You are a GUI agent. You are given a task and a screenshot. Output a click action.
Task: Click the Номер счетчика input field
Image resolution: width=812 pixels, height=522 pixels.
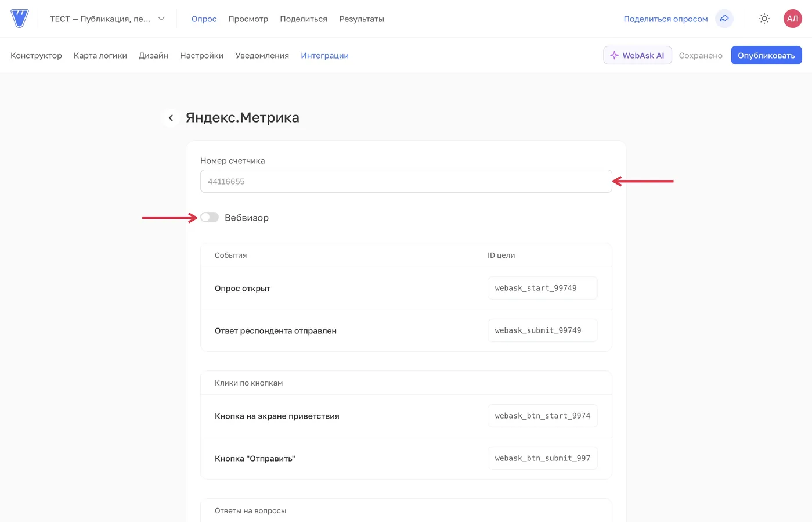[406, 181]
